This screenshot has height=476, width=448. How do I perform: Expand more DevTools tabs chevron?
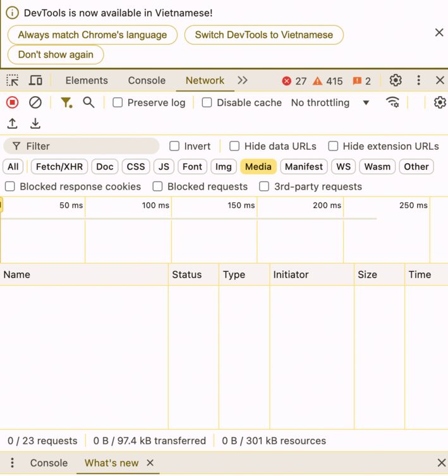point(243,80)
